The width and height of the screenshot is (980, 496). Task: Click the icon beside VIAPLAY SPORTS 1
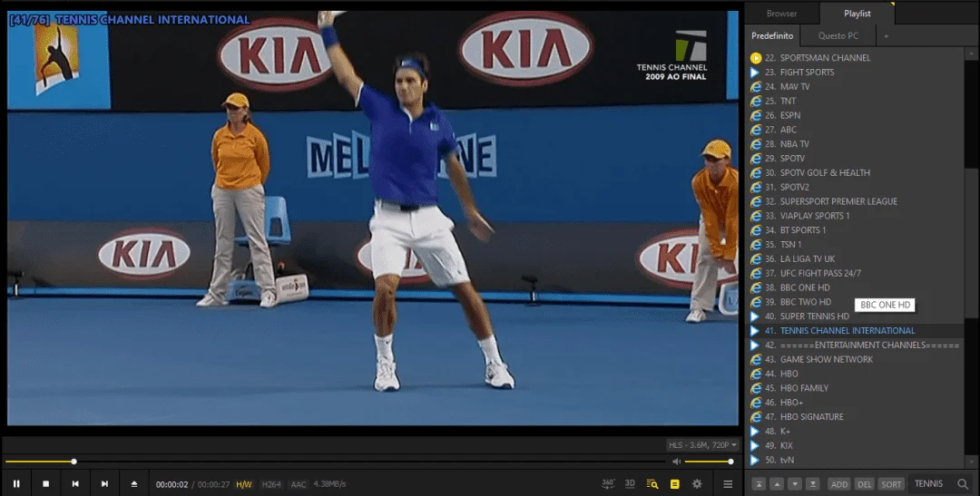pyautogui.click(x=756, y=216)
